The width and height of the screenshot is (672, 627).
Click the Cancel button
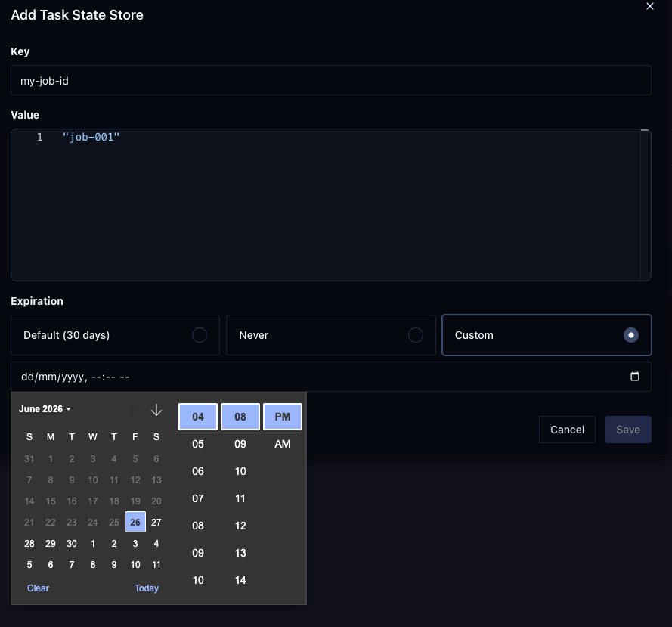tap(567, 430)
